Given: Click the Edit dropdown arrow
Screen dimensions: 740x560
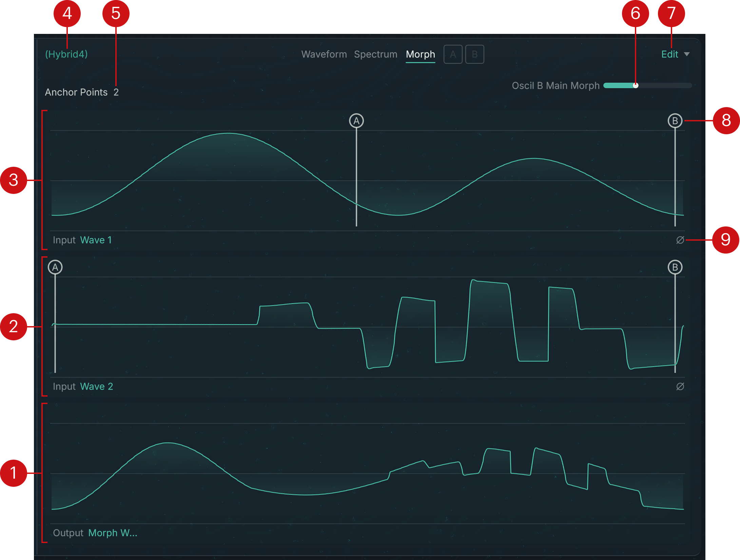Looking at the screenshot, I should 687,54.
